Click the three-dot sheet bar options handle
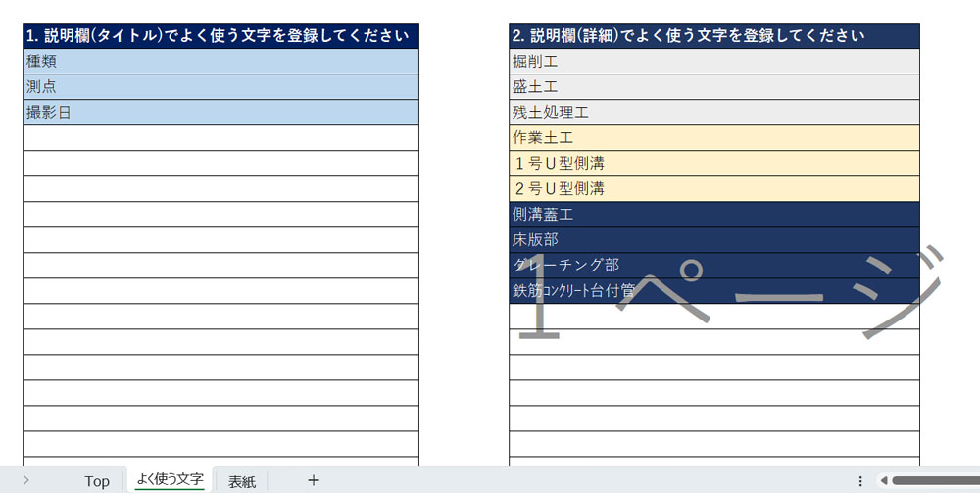The image size is (980, 493). pos(859,480)
